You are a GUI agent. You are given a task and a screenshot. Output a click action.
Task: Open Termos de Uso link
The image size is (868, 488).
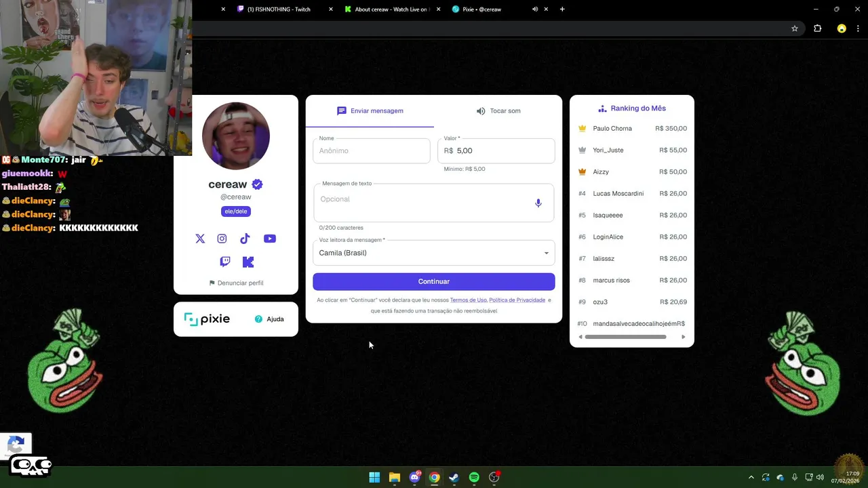point(469,300)
